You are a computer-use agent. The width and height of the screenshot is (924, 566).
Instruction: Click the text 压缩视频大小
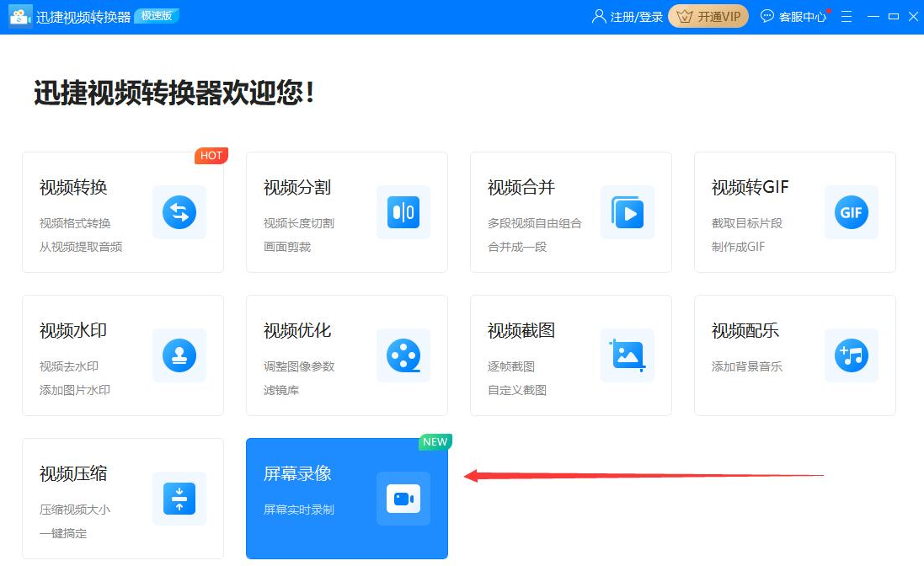75,510
